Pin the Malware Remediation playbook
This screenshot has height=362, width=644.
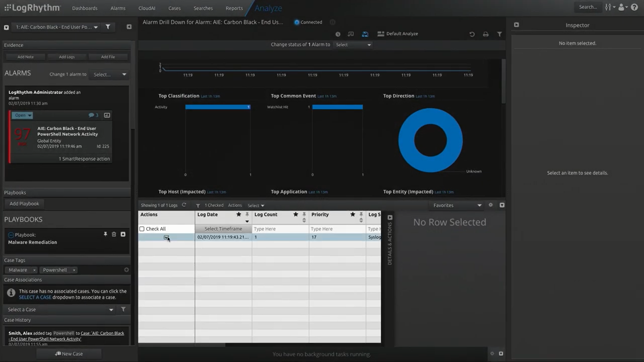(105, 234)
